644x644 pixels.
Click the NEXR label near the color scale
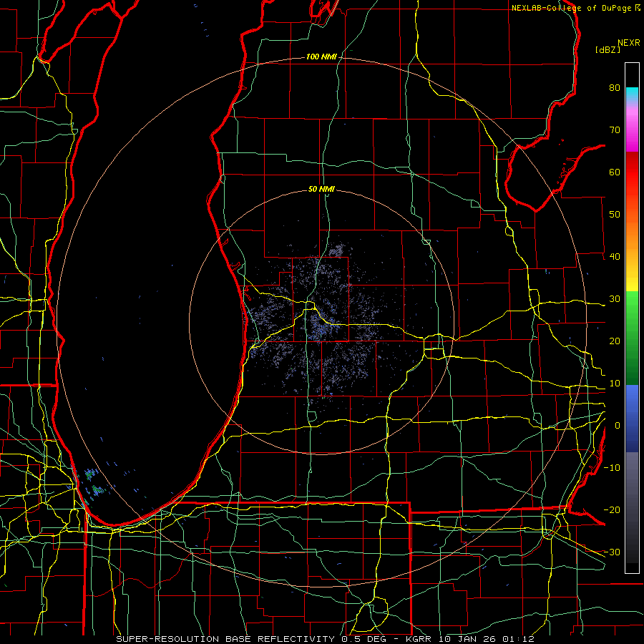click(629, 43)
